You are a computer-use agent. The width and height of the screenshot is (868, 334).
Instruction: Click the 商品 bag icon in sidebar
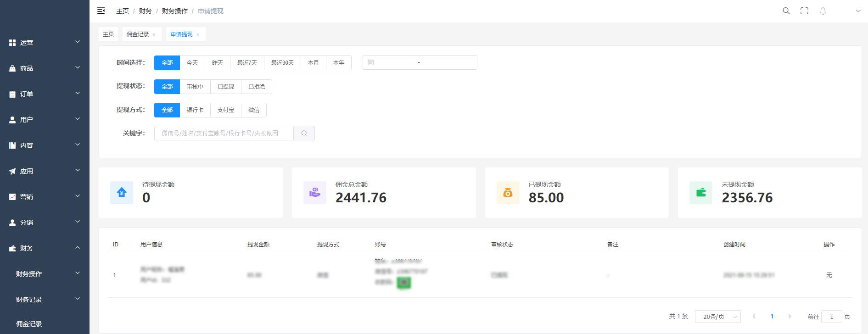pyautogui.click(x=12, y=68)
